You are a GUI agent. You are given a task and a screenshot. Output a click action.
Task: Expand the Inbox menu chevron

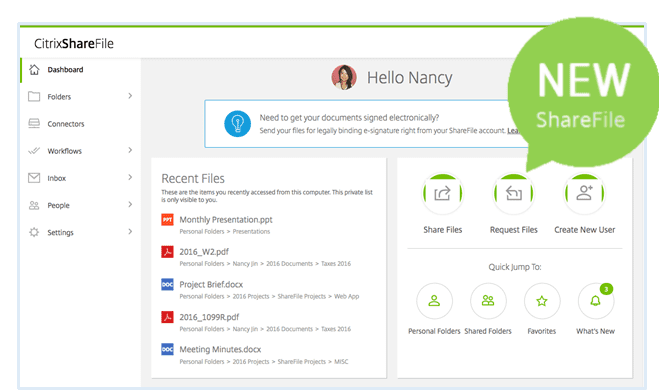tap(130, 177)
